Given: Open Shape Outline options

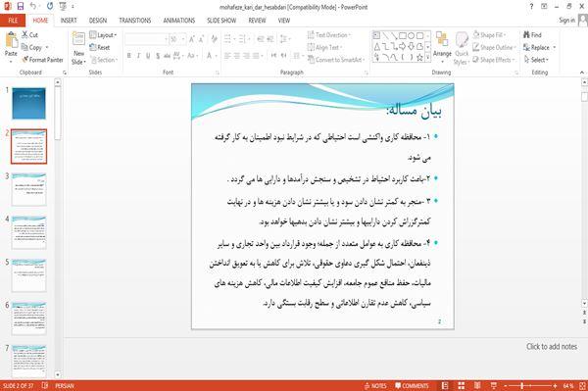Looking at the screenshot, I should point(494,47).
